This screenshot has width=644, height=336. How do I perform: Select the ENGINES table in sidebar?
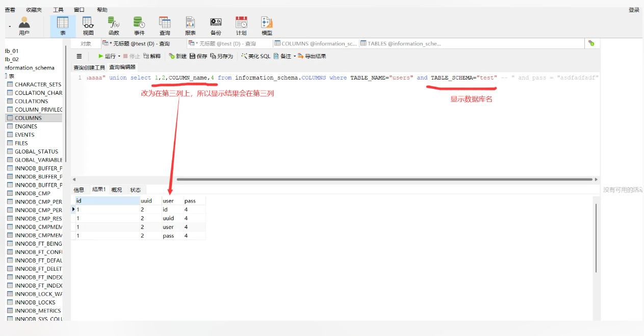pyautogui.click(x=26, y=126)
